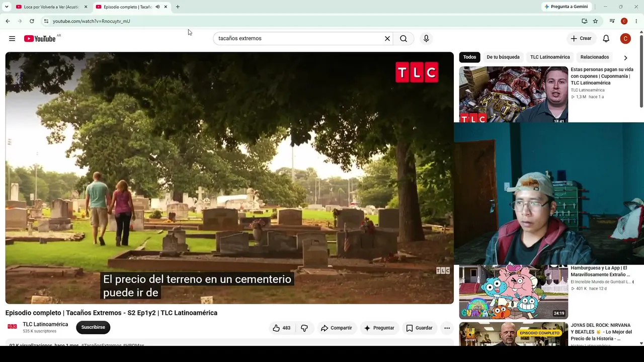Open 'JOYAS DEL ROCK: NIRVANA Y BEATLES' title
The width and height of the screenshot is (644, 362).
[601, 332]
